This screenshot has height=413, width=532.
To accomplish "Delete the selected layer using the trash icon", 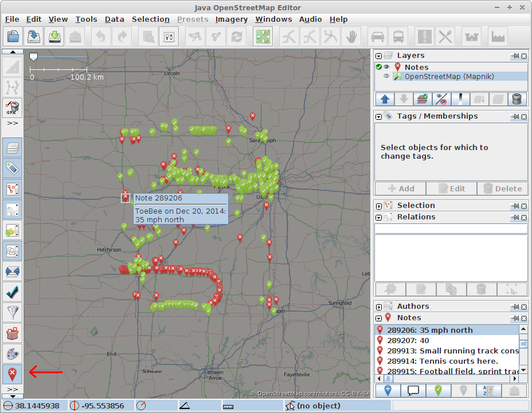I will point(517,99).
